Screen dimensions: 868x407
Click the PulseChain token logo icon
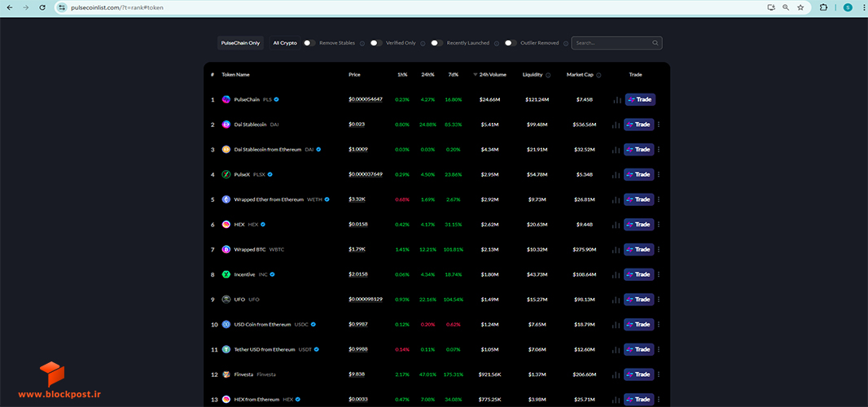(x=226, y=99)
